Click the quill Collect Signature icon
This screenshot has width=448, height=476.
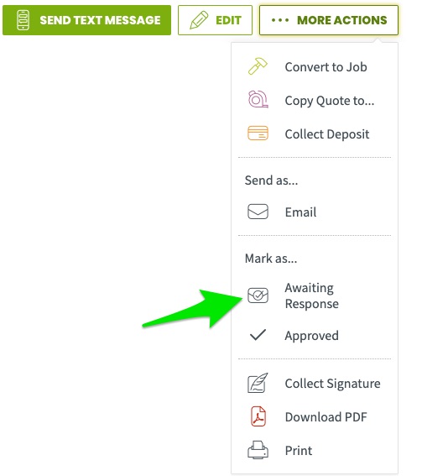[x=258, y=383]
